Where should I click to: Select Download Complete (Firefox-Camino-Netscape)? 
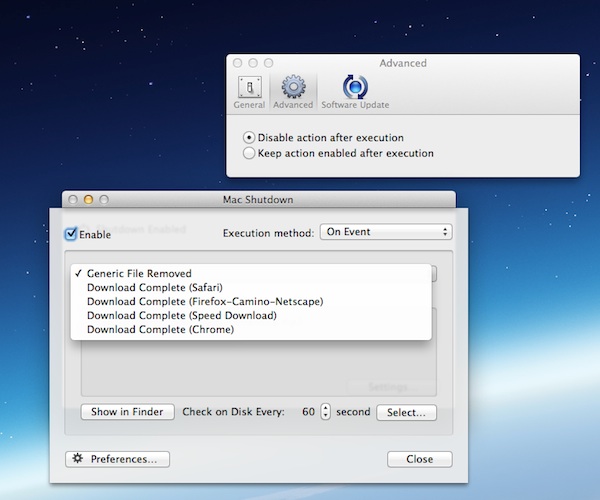point(204,301)
